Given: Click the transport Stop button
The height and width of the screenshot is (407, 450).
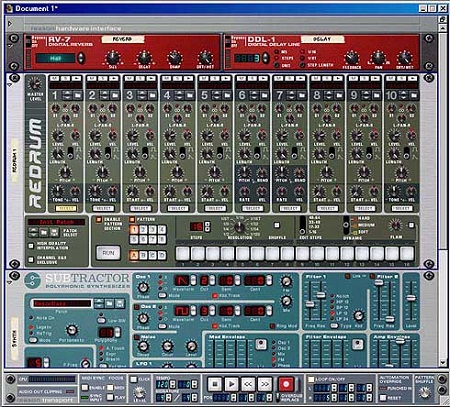Looking at the screenshot, I should click(x=215, y=384).
